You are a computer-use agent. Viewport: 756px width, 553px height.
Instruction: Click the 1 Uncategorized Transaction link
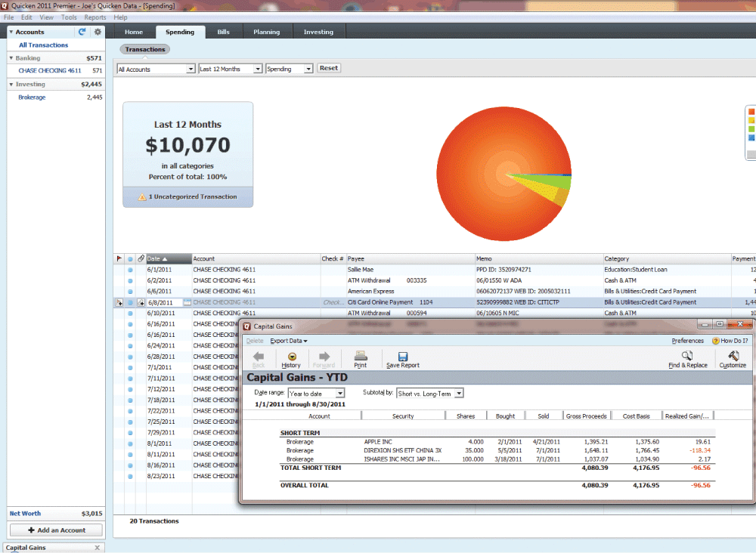192,196
